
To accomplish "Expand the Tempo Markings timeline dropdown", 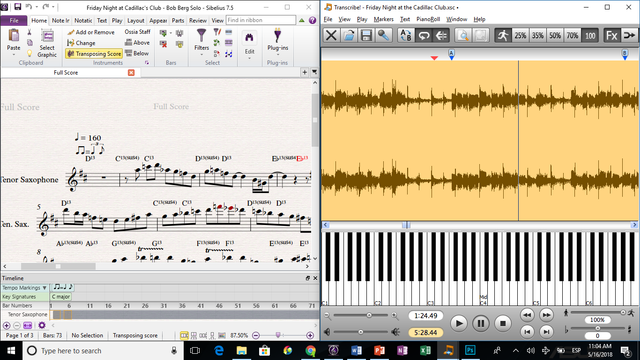I will coord(44,288).
